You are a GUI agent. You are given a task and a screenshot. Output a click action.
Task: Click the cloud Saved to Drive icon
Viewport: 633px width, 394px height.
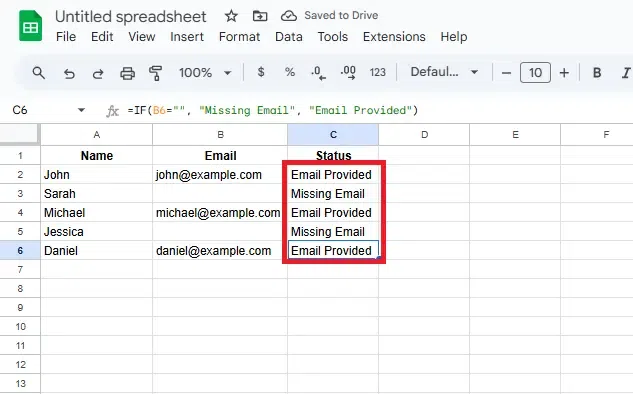pyautogui.click(x=289, y=16)
